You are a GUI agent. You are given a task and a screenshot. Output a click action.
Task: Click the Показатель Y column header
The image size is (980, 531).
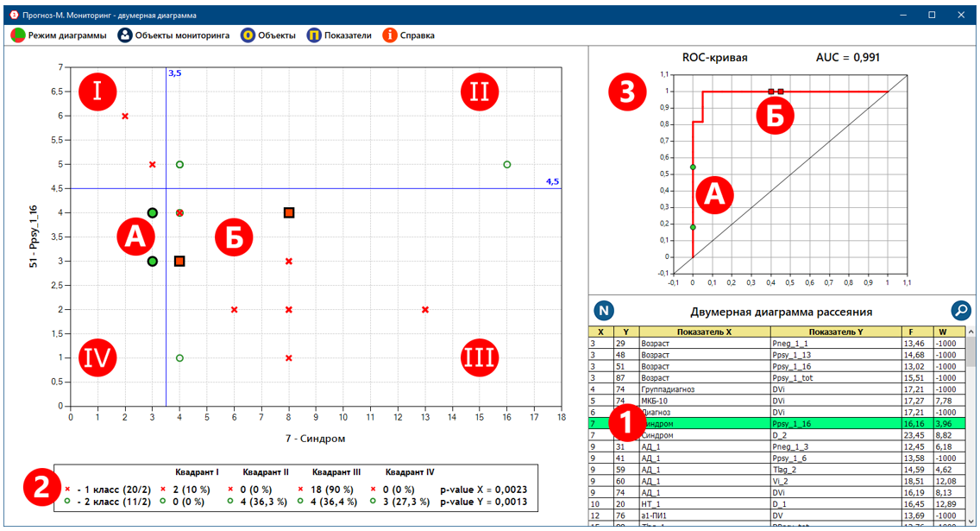(834, 331)
